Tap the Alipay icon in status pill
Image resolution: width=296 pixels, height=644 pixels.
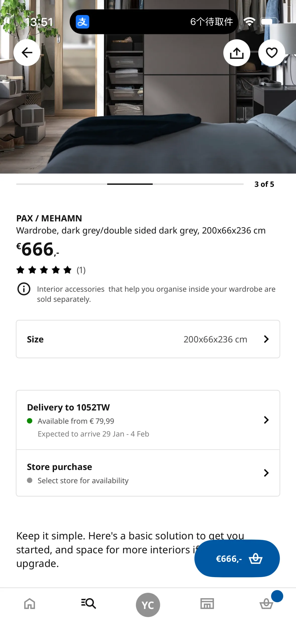click(83, 22)
